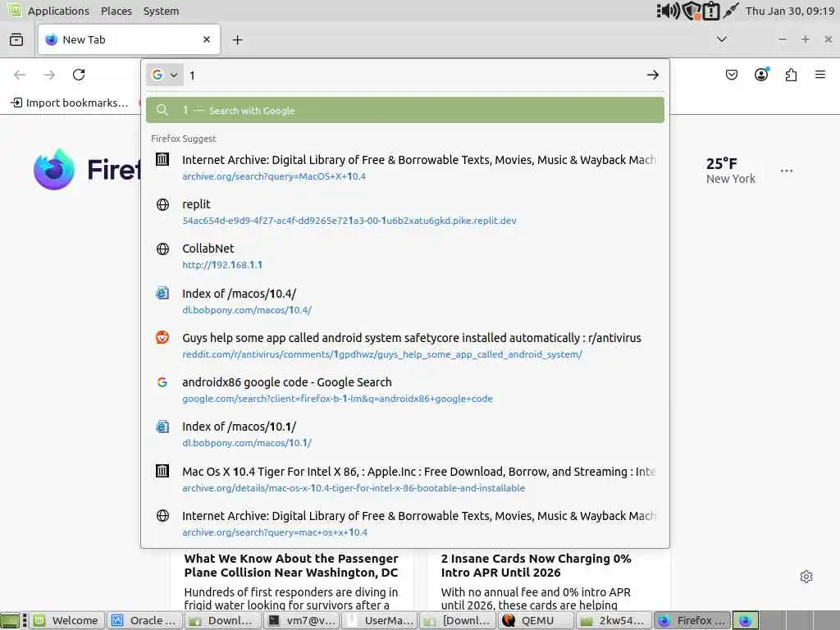Open the System menu

pyautogui.click(x=162, y=11)
